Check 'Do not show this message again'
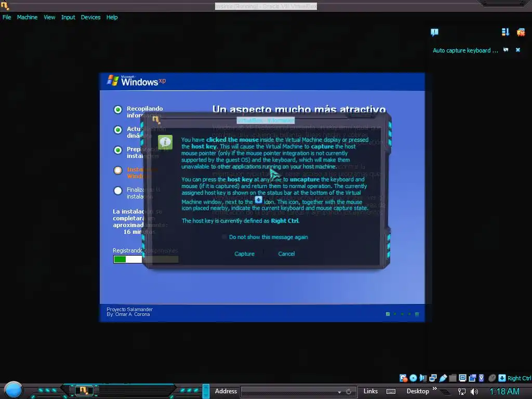The width and height of the screenshot is (532, 399). (224, 237)
